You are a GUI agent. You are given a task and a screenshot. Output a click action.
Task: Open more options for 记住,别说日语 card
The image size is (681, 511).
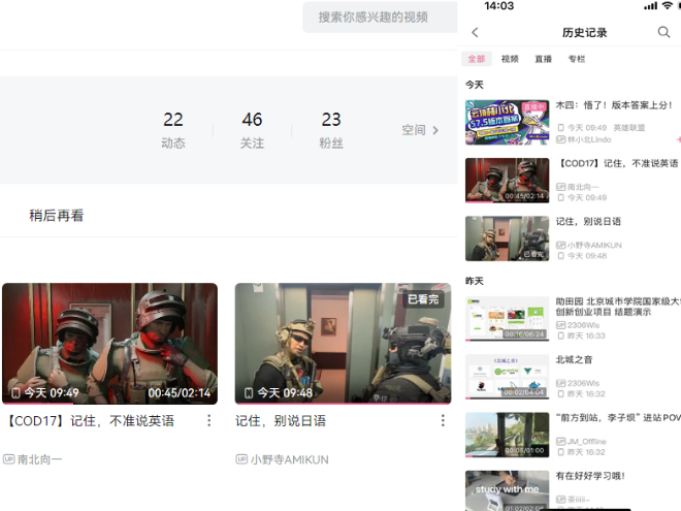click(443, 420)
